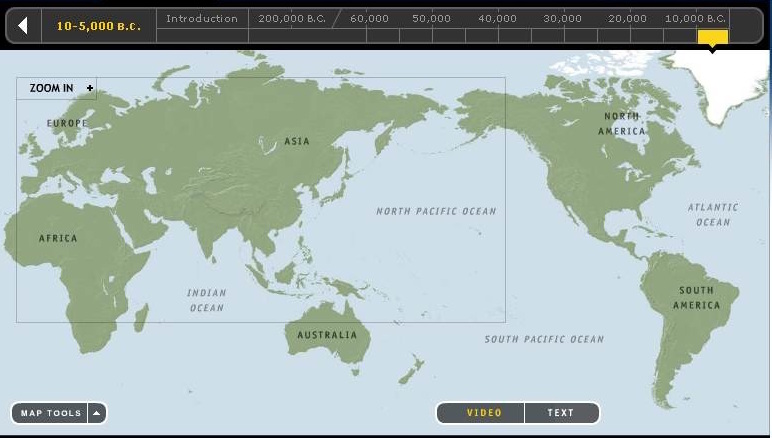Expand the Map Tools arrow menu

(x=96, y=413)
